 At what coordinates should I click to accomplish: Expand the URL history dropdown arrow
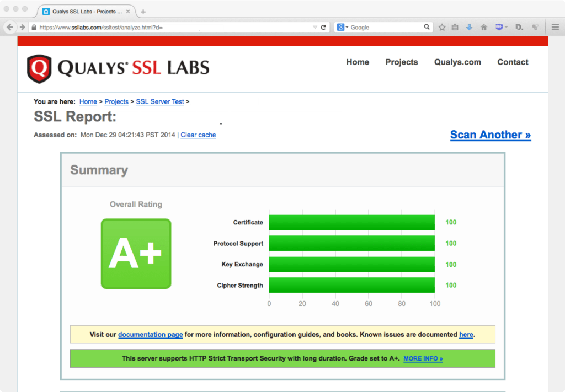click(x=315, y=27)
